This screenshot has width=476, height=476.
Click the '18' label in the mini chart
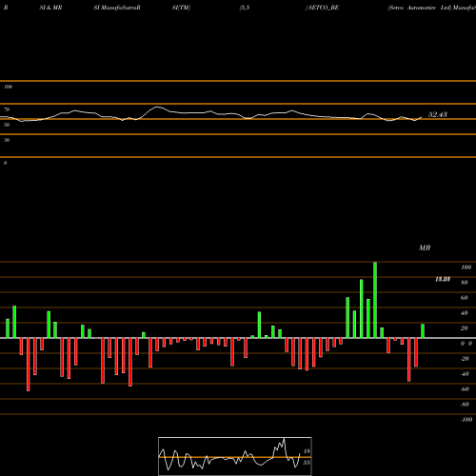click(x=307, y=451)
